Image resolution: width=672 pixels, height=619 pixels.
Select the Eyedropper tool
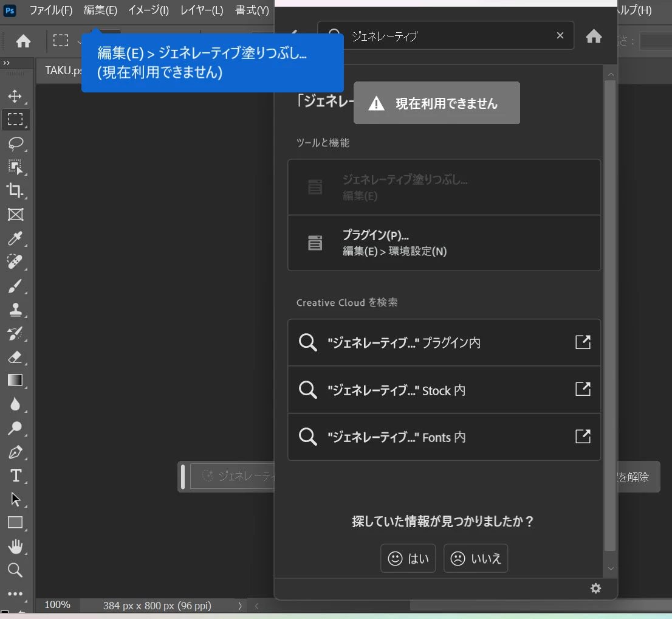click(x=15, y=238)
